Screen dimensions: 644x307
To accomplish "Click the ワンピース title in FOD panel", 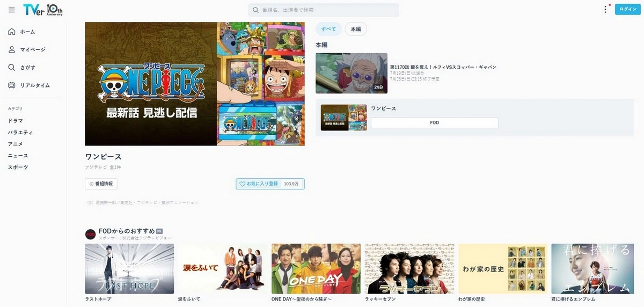I will pos(384,108).
